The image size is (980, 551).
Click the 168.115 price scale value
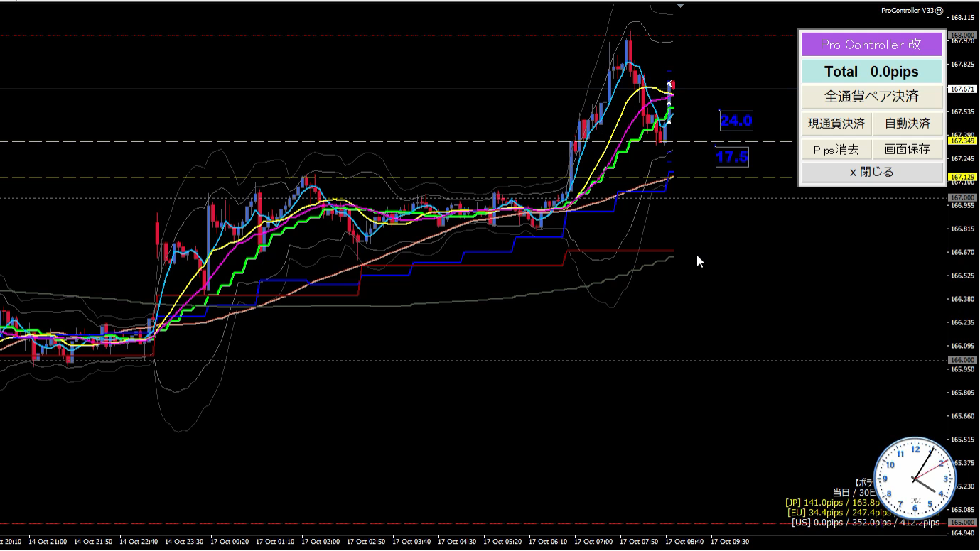coord(963,17)
